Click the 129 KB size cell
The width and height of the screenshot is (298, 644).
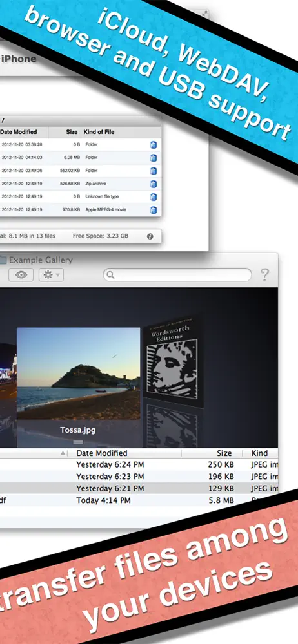coord(220,488)
